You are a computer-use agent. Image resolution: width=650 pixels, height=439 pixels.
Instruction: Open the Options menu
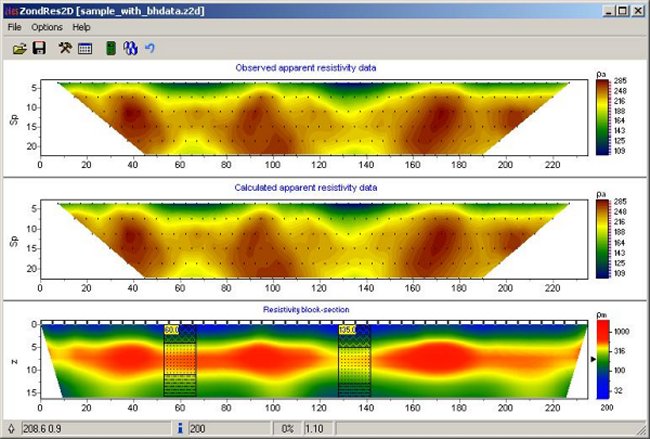pos(47,27)
